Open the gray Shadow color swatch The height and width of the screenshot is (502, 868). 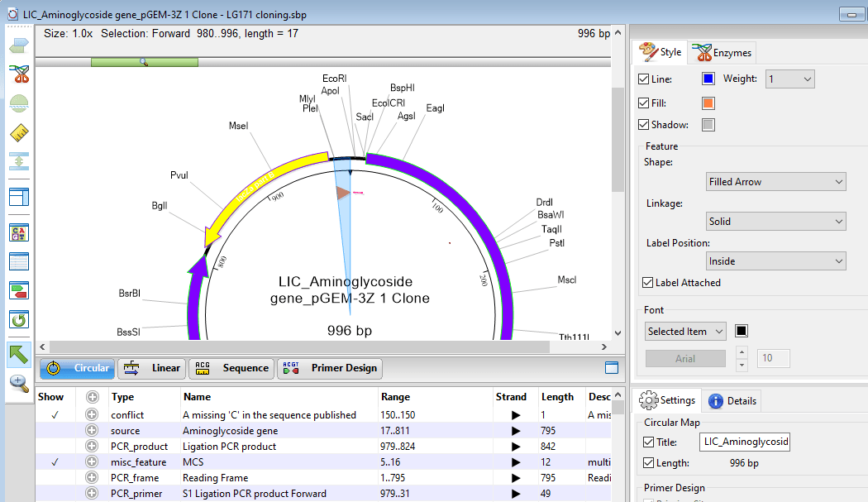tap(708, 125)
